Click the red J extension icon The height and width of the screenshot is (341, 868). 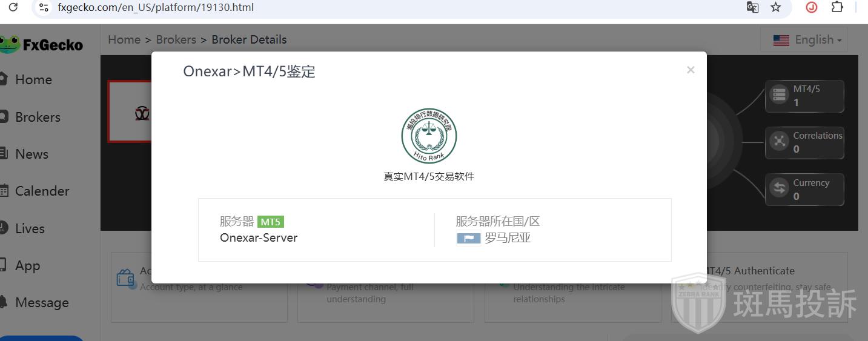812,7
